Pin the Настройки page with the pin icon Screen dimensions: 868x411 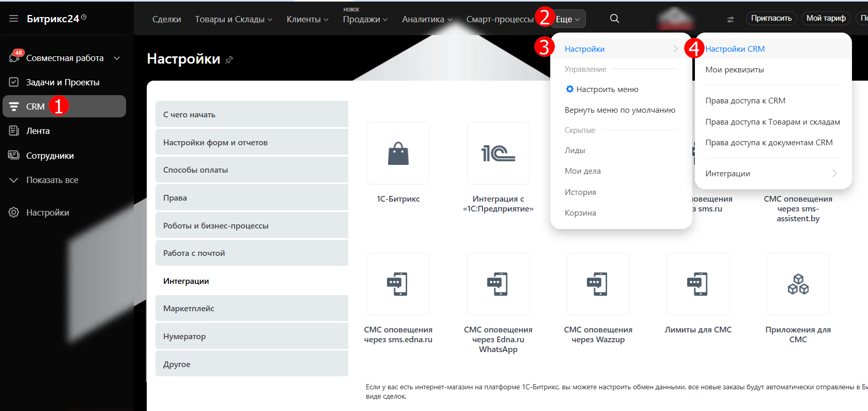(229, 59)
